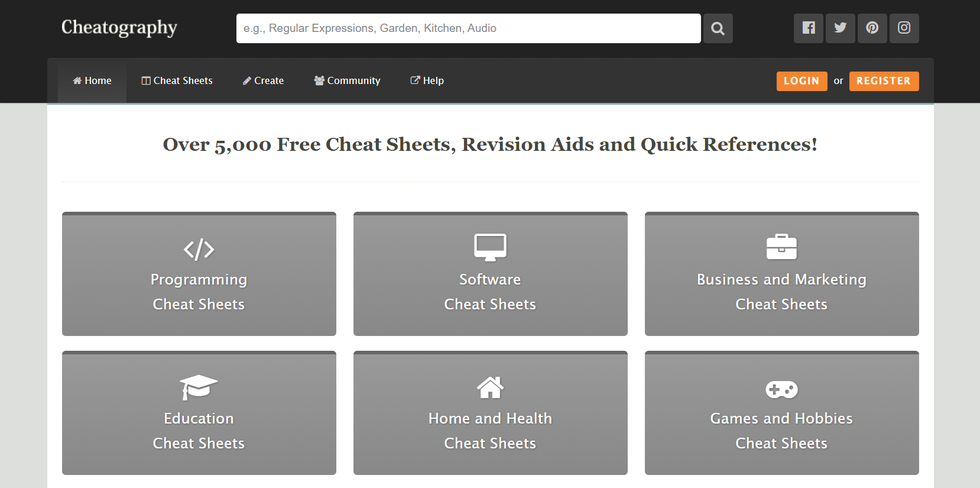
Task: Open the Community menu
Action: (347, 80)
